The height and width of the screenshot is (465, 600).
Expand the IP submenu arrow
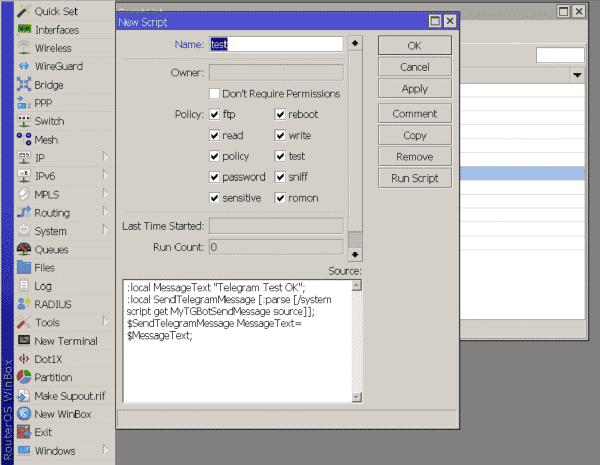pyautogui.click(x=105, y=157)
